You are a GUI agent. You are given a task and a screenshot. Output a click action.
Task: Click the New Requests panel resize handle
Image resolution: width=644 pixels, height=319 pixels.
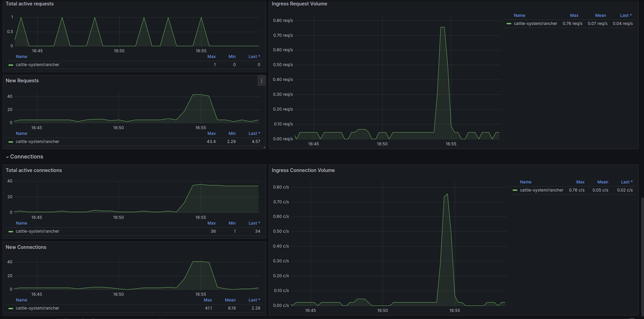pos(264,147)
